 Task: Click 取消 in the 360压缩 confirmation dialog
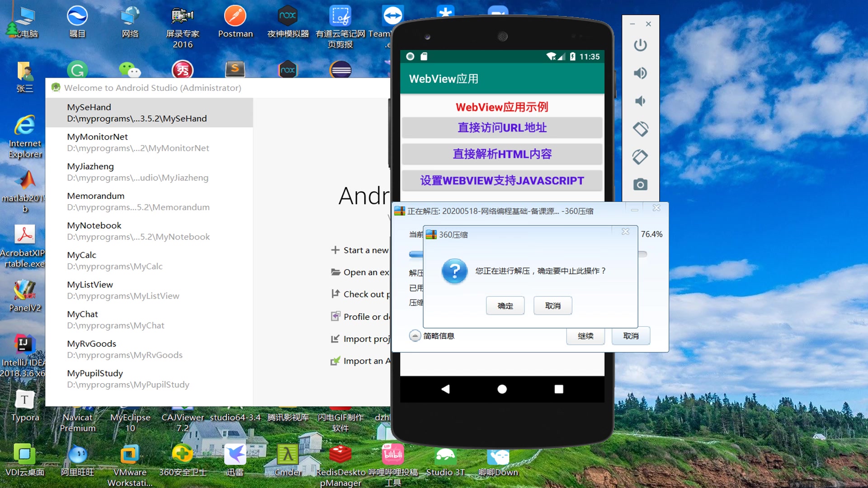552,306
